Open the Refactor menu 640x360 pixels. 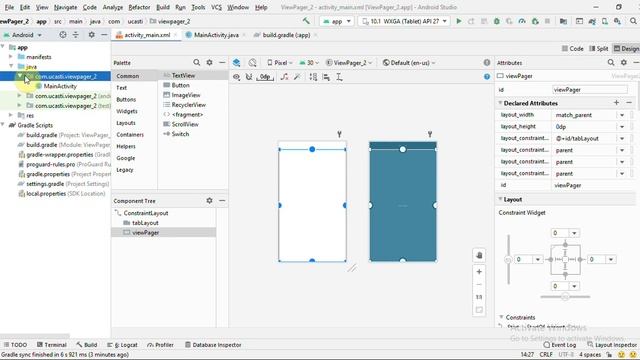[x=139, y=7]
